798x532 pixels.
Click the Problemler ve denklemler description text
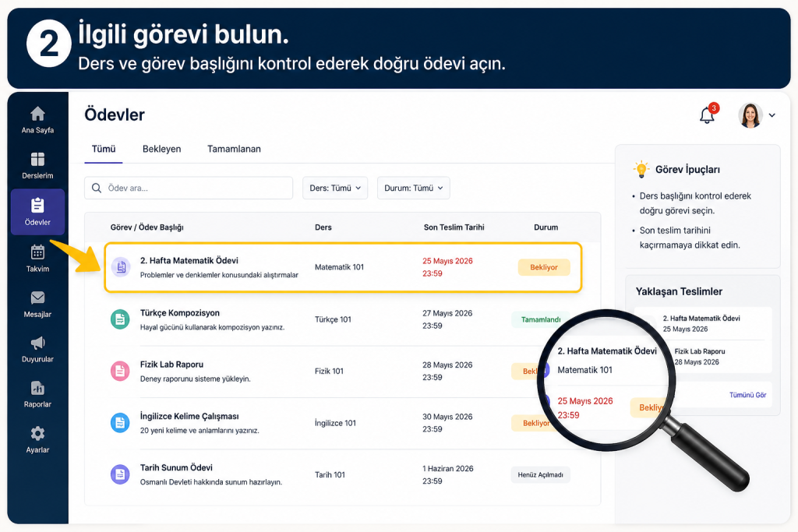(x=219, y=275)
